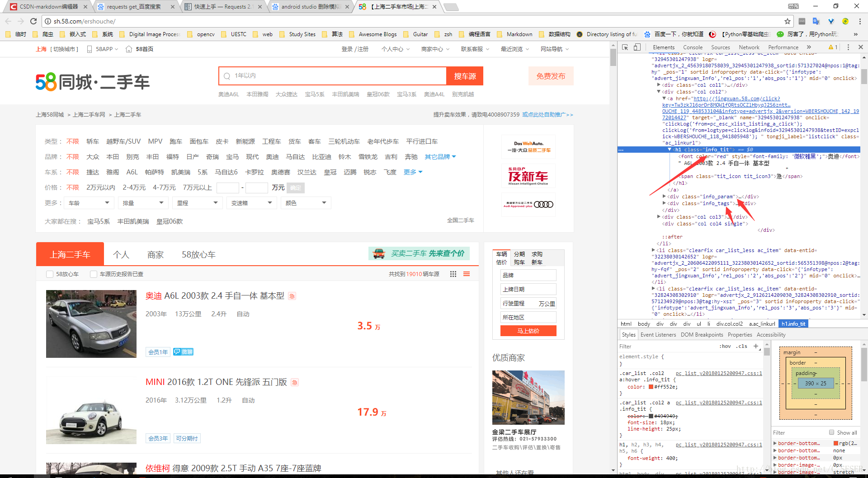The image size is (868, 478).
Task: Select the 个人 listing tab
Action: 121,255
